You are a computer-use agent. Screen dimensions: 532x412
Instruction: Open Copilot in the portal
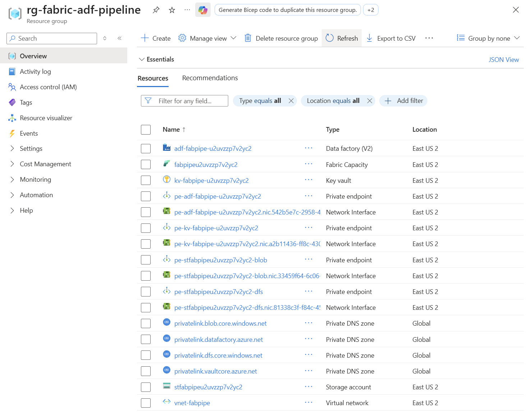[x=203, y=10]
